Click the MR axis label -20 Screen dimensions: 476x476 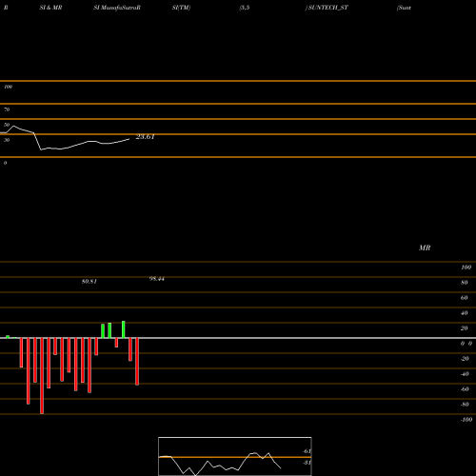[465, 359]
